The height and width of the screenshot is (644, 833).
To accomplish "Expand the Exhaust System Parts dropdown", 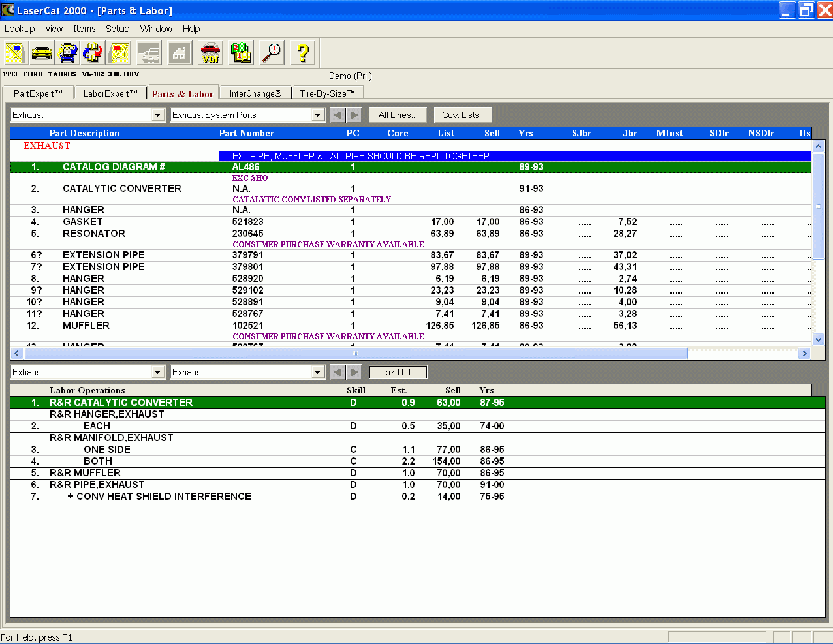I will click(x=318, y=115).
